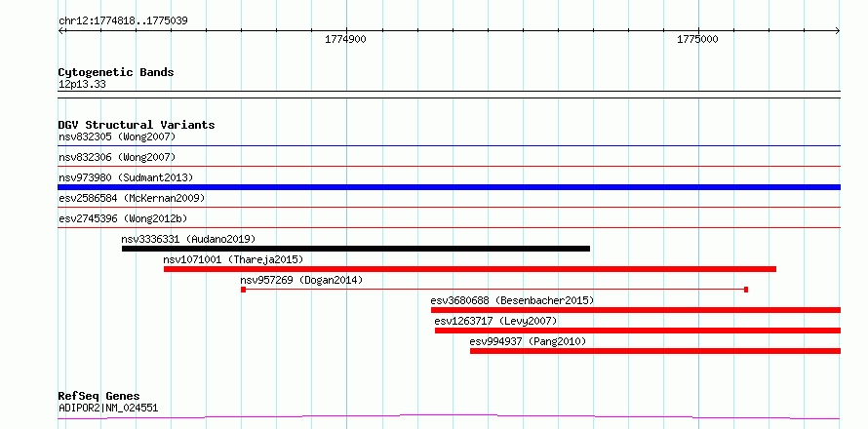This screenshot has height=429, width=868.
Task: Click the 1774900 ruler position label
Action: [x=345, y=40]
